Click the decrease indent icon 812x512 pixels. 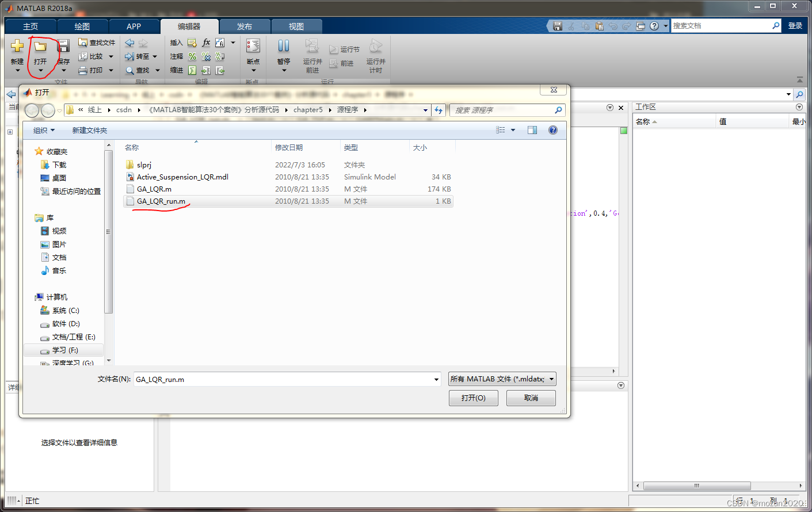(220, 70)
